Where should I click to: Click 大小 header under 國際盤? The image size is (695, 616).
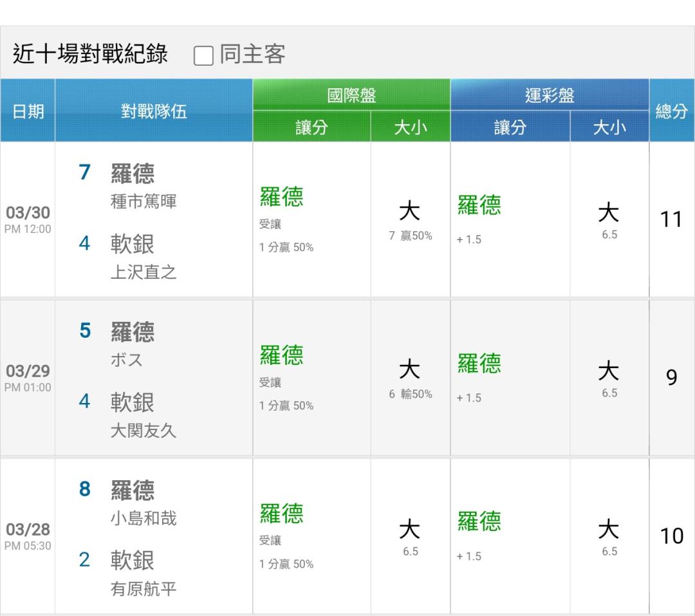411,127
